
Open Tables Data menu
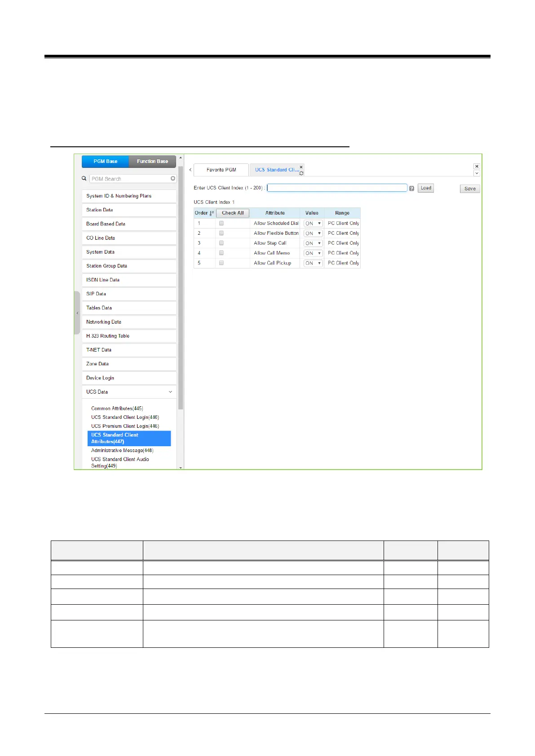pos(129,308)
